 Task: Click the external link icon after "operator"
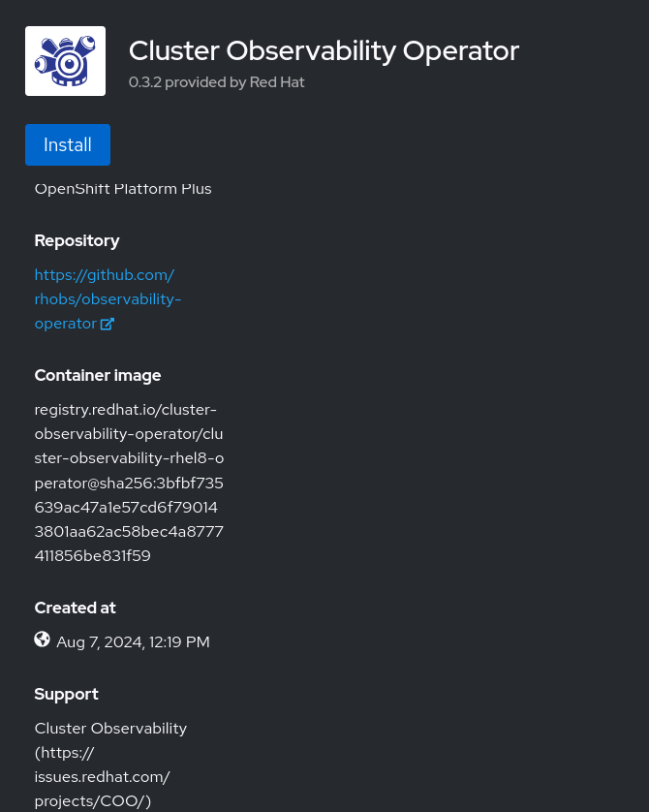(108, 324)
